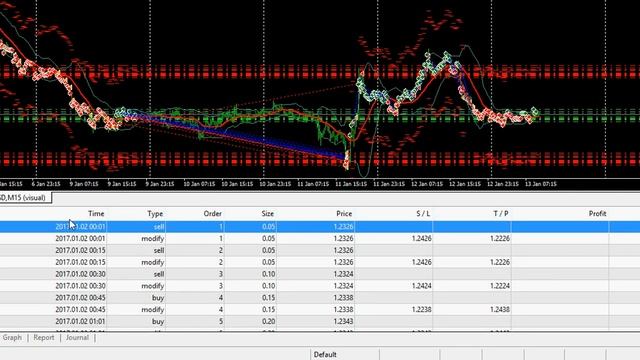Open the Graph tab
Image resolution: width=640 pixels, height=360 pixels.
[x=12, y=338]
